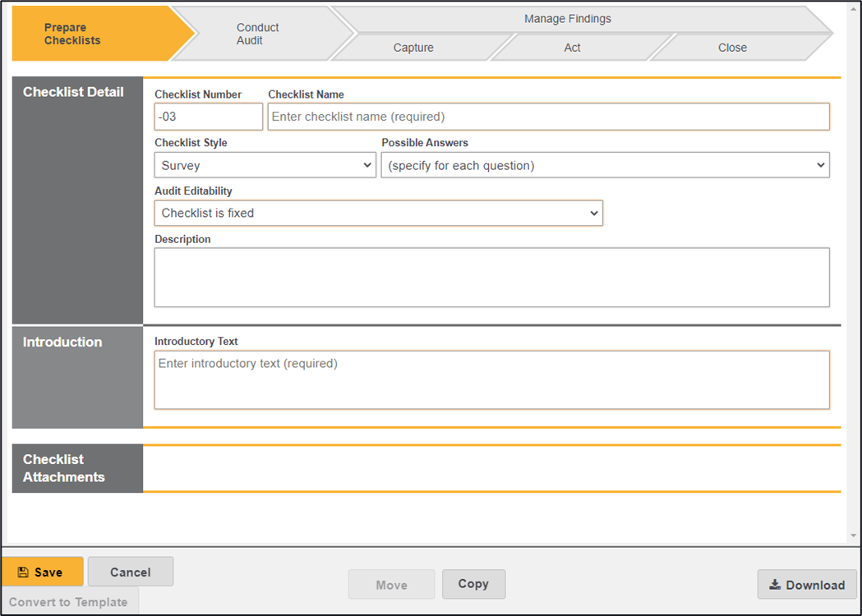The height and width of the screenshot is (616, 862).
Task: Expand the Possible Answers dropdown
Action: (605, 165)
